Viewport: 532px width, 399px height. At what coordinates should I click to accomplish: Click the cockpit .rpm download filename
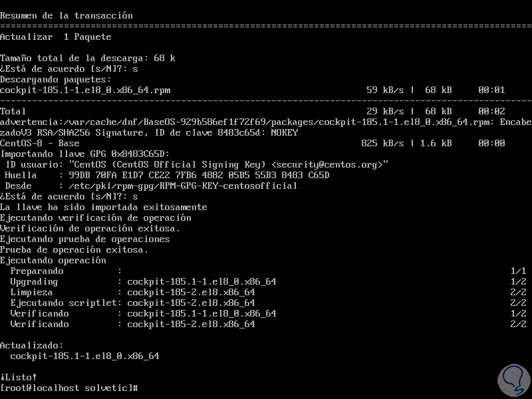coord(84,90)
